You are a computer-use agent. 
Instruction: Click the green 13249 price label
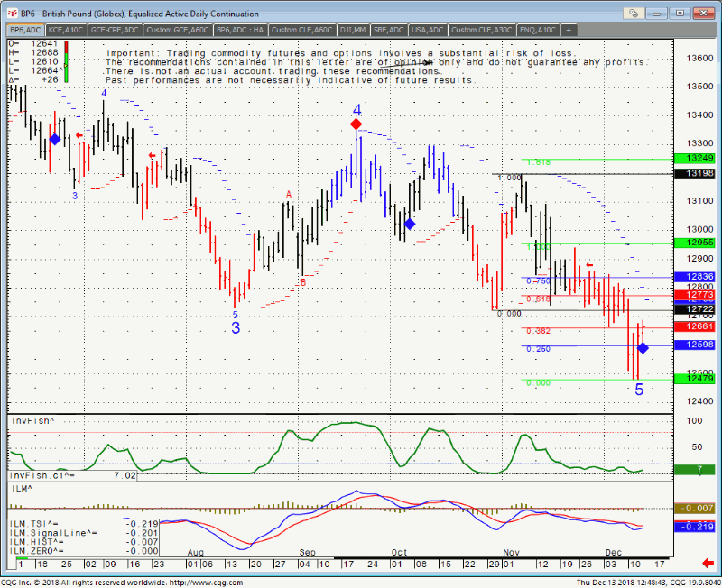click(698, 159)
